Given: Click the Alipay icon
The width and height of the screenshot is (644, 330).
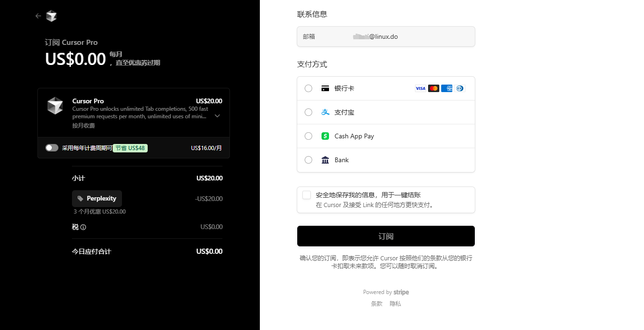Looking at the screenshot, I should click(x=325, y=112).
